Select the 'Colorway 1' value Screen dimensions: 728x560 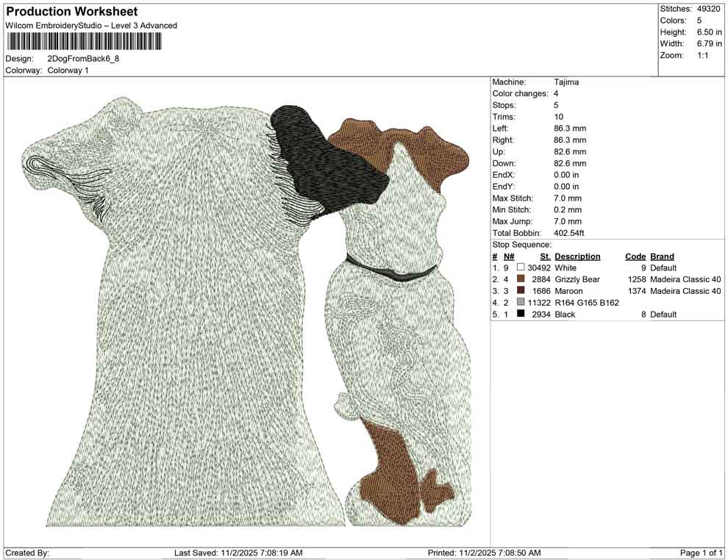coord(68,71)
